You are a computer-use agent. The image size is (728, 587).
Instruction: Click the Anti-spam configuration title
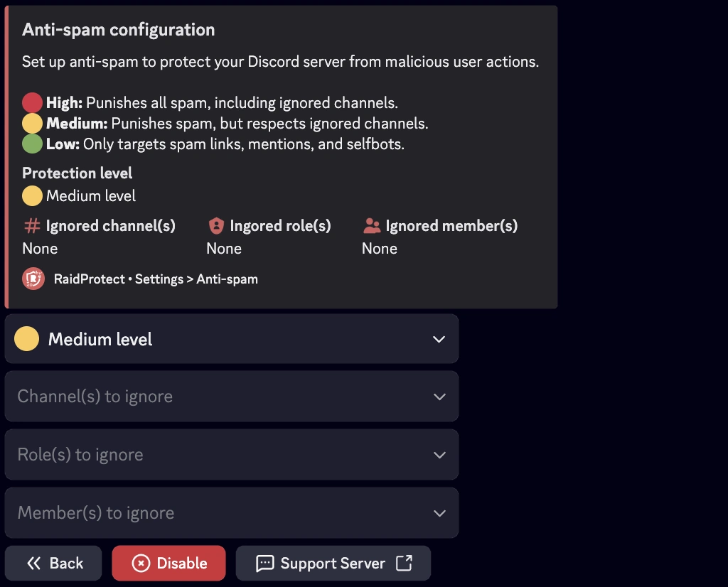click(119, 30)
